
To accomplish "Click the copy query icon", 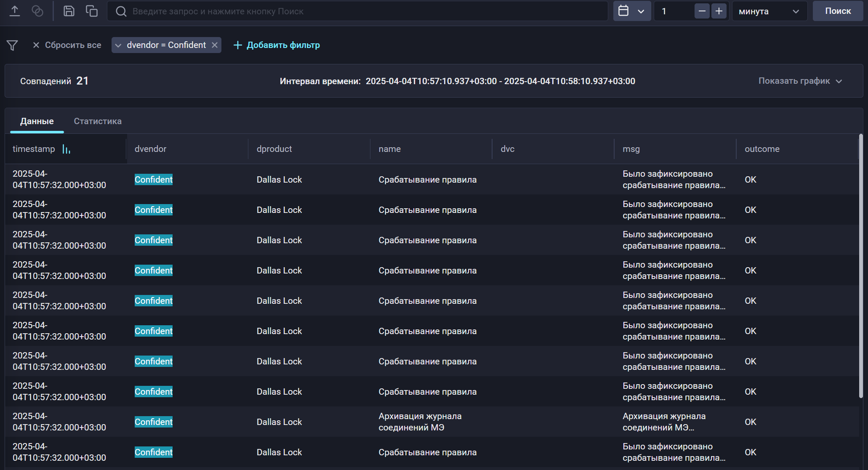I will coord(91,11).
